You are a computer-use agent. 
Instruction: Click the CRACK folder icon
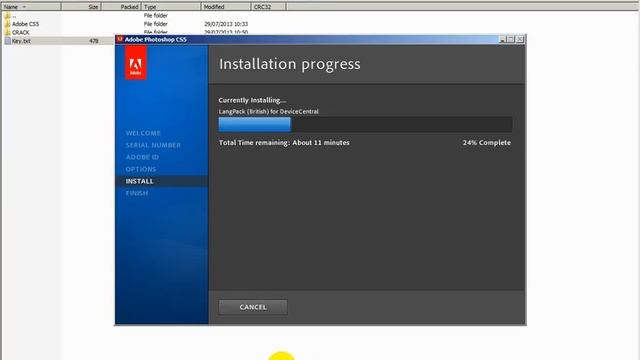click(7, 32)
